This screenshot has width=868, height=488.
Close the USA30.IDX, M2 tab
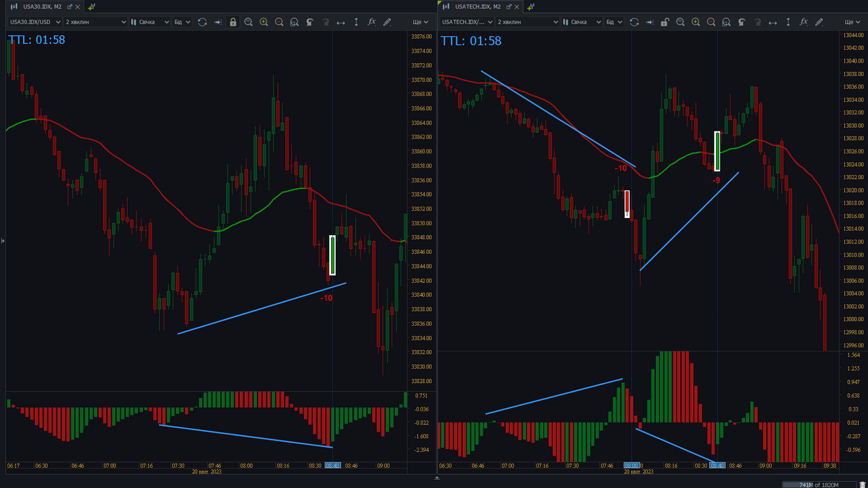click(x=77, y=7)
